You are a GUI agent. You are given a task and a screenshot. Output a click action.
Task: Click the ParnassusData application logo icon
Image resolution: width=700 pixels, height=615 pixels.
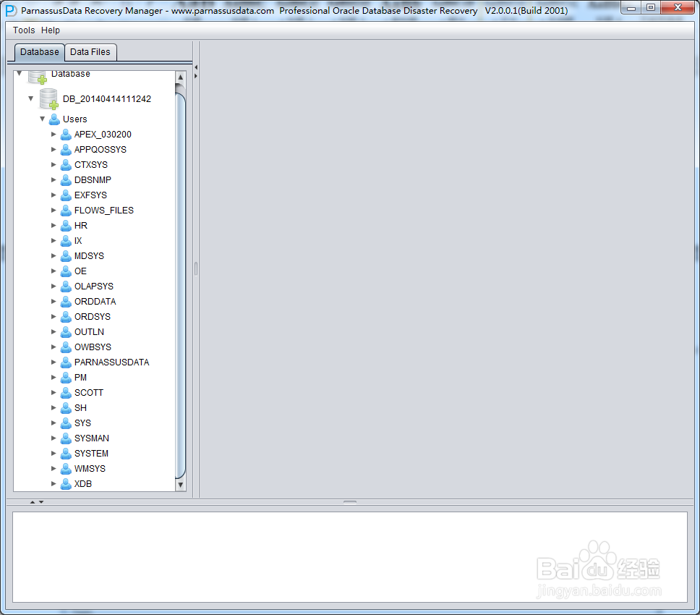11,11
